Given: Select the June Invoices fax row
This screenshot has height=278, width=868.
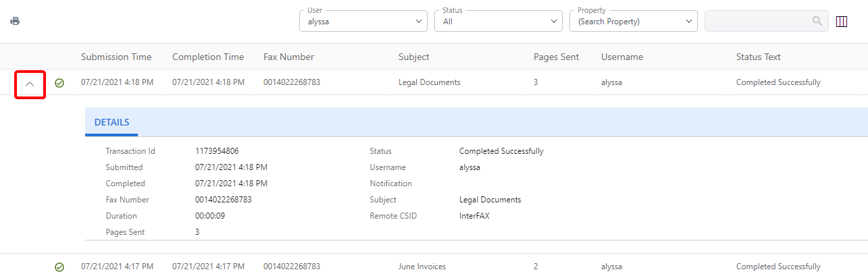Looking at the screenshot, I should coord(422,267).
